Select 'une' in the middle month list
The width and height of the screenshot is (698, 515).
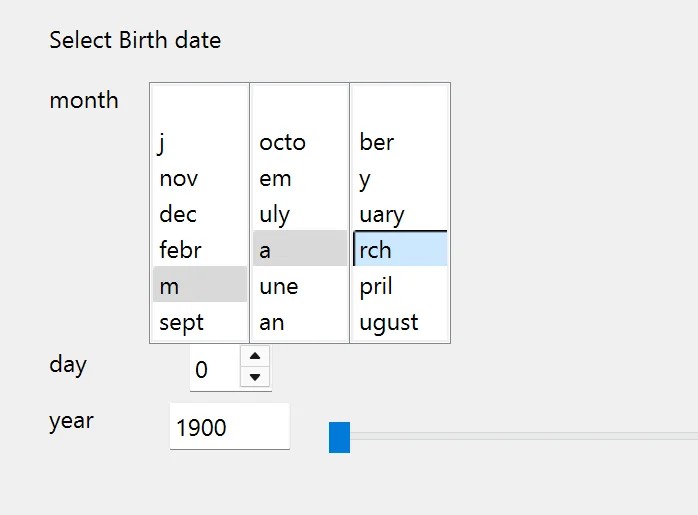(x=299, y=286)
